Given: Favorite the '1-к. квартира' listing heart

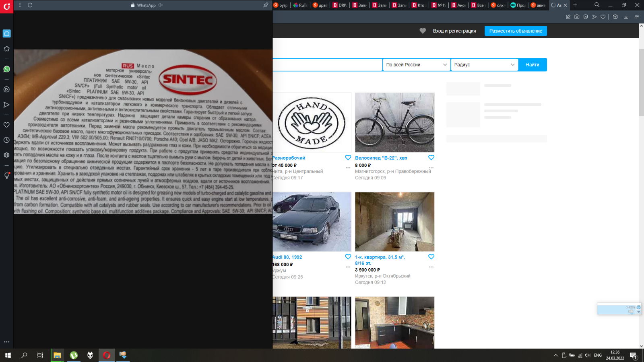Looking at the screenshot, I should (431, 257).
